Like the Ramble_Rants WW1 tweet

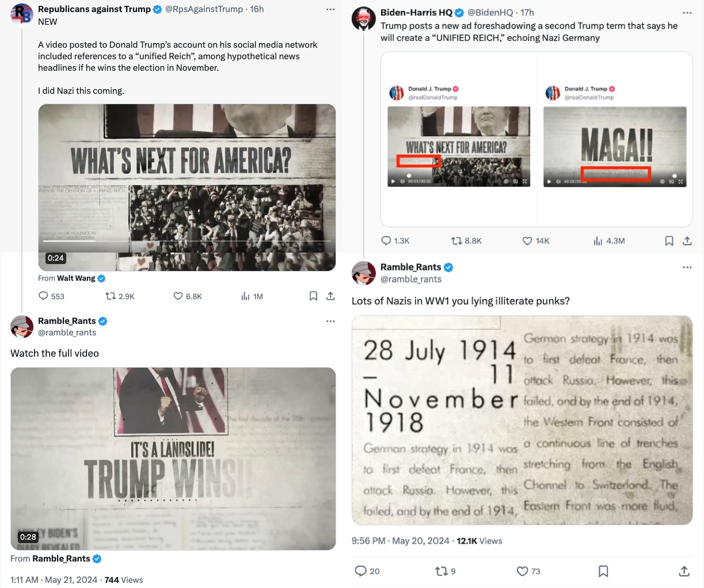coord(528,571)
